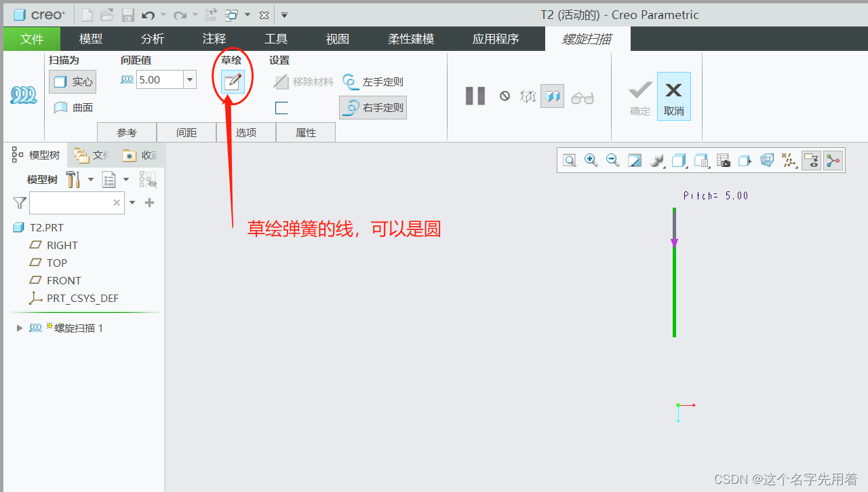Open the 参考 panel tab

click(127, 132)
